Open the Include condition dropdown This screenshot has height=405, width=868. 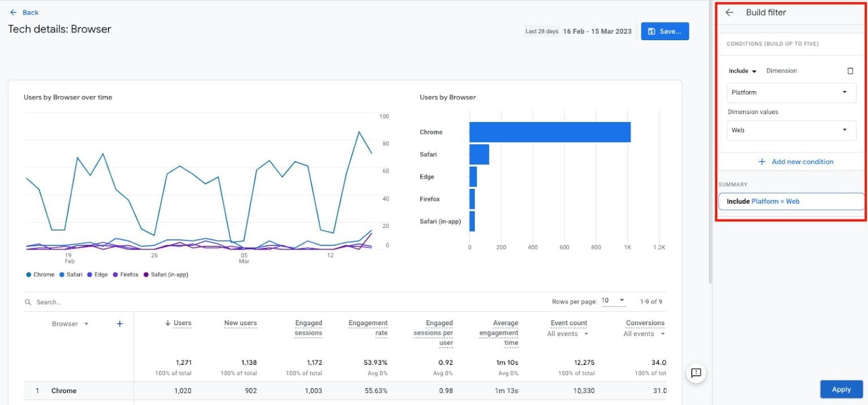click(742, 70)
